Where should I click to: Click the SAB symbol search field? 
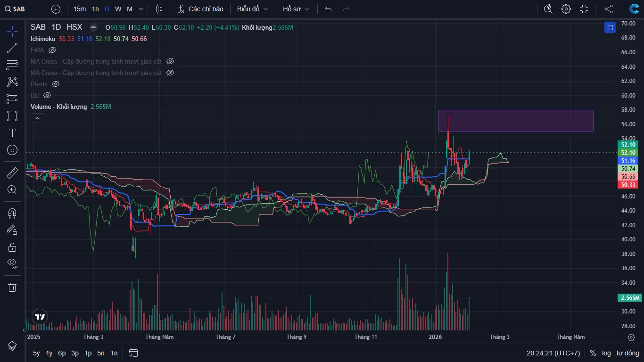tap(25, 9)
